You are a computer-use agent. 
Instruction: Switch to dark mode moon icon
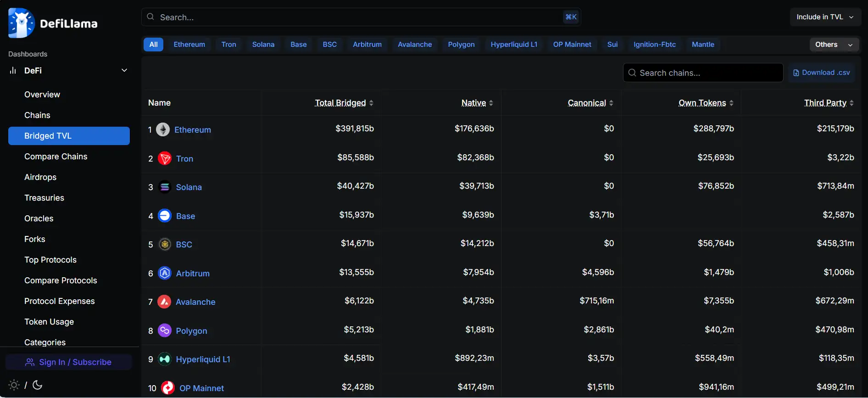pyautogui.click(x=38, y=385)
